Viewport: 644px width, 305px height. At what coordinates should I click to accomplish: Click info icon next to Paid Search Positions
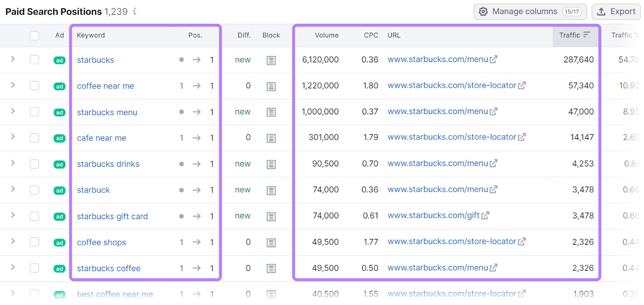tap(135, 11)
